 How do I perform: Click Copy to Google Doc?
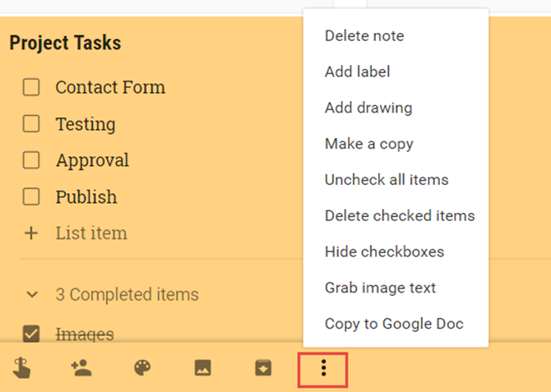point(394,324)
